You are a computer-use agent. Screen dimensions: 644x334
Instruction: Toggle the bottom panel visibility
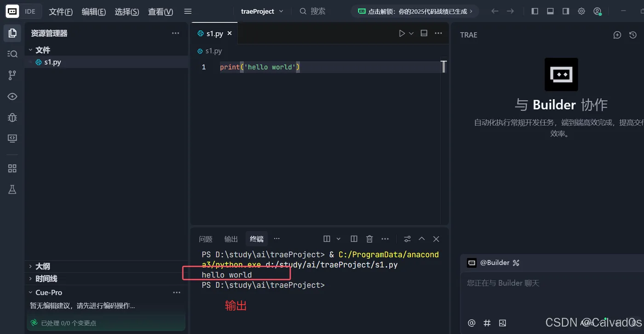(550, 11)
